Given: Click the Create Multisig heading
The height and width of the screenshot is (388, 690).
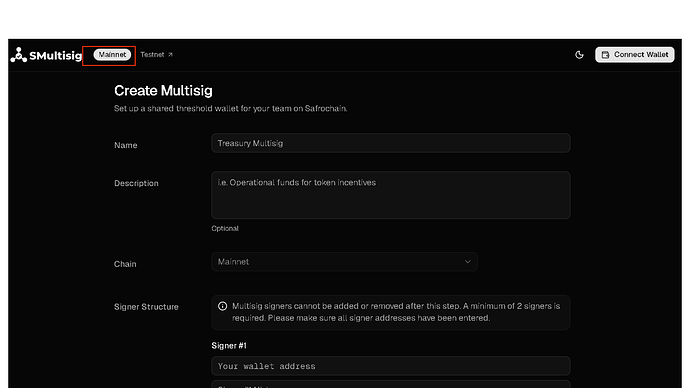Looking at the screenshot, I should [163, 91].
